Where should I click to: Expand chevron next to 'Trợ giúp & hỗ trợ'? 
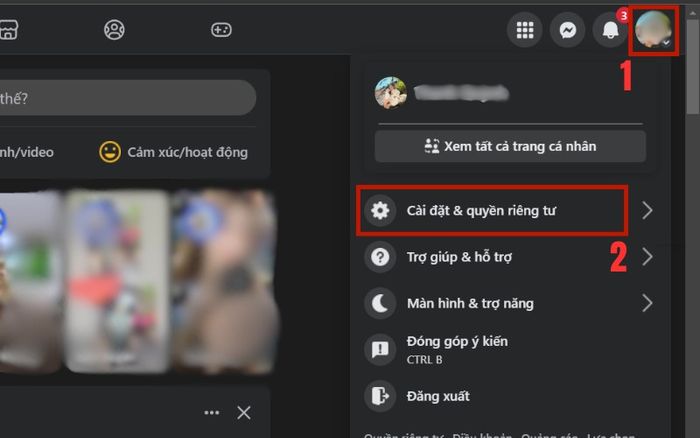pyautogui.click(x=647, y=257)
